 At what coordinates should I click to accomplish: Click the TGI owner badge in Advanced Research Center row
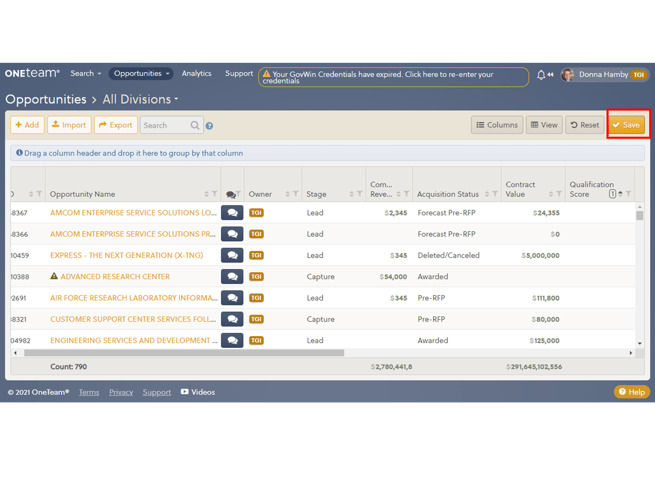[x=256, y=276]
